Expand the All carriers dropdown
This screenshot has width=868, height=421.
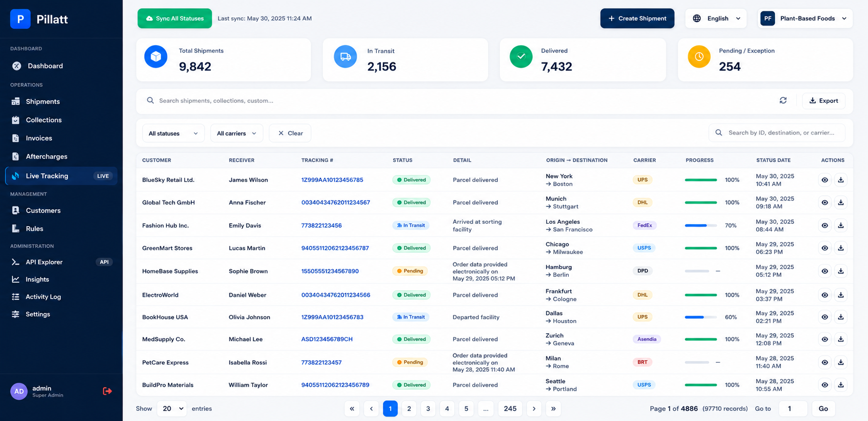(237, 133)
